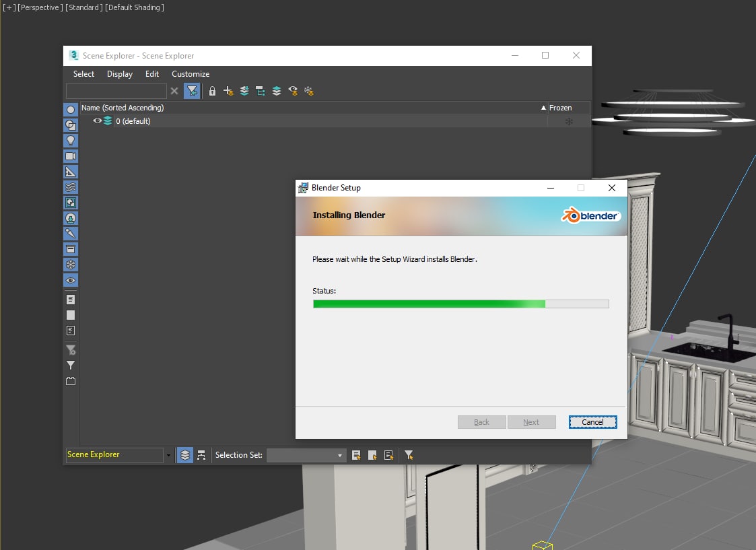The height and width of the screenshot is (550, 756).
Task: Click the greyed filter settings funnel icon
Action: [x=71, y=350]
